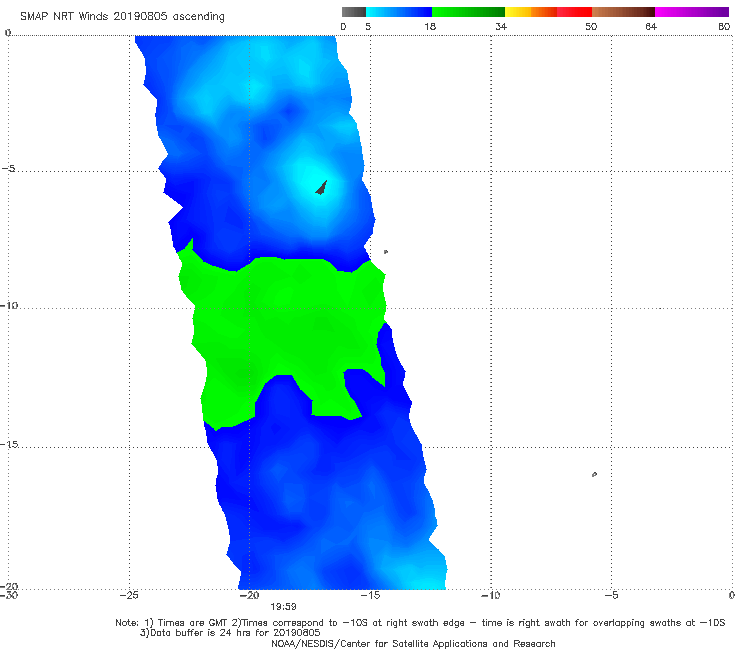Click the colorbar label '50'

pyautogui.click(x=591, y=26)
